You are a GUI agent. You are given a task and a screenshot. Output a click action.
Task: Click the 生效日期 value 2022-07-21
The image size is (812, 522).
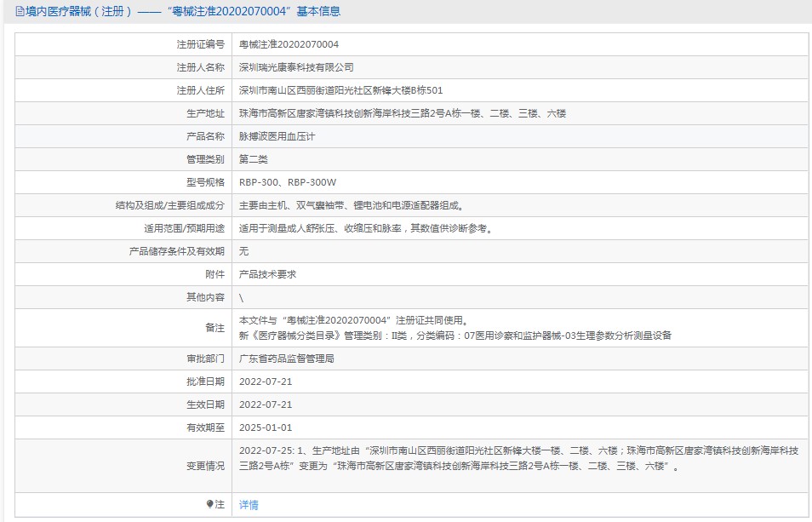tap(266, 404)
